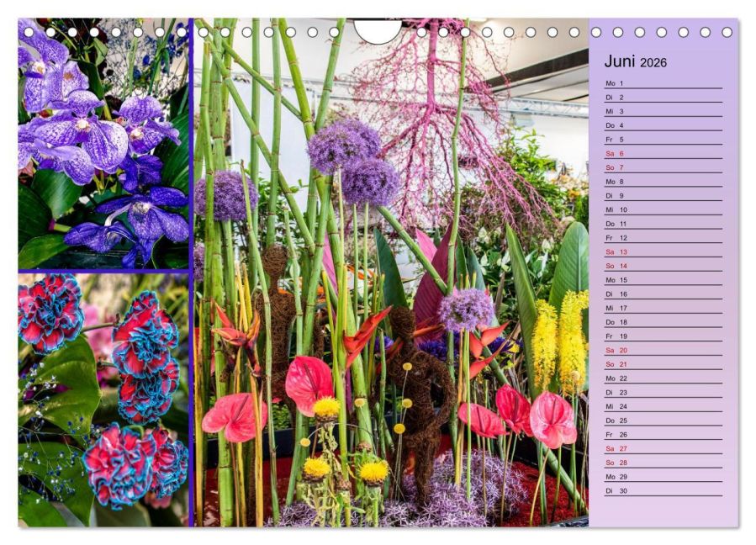756x545 pixels.
Task: Choose So 28 date row
Action: click(x=663, y=463)
